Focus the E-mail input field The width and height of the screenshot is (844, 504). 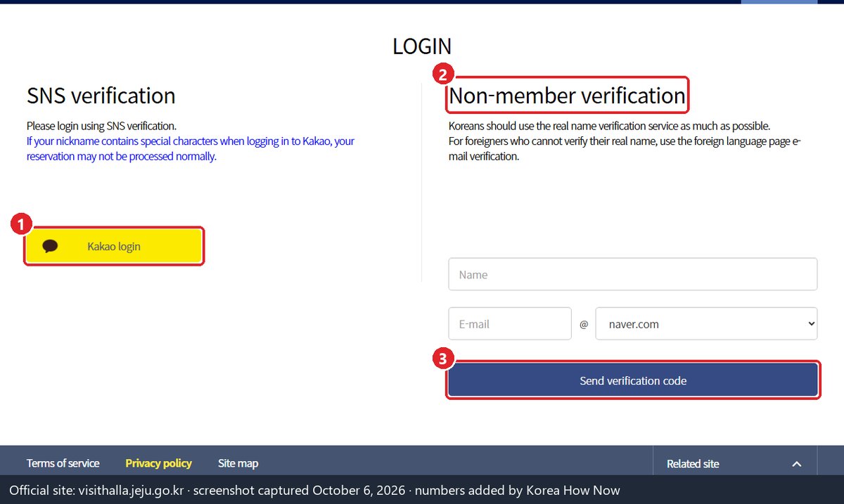pos(510,323)
